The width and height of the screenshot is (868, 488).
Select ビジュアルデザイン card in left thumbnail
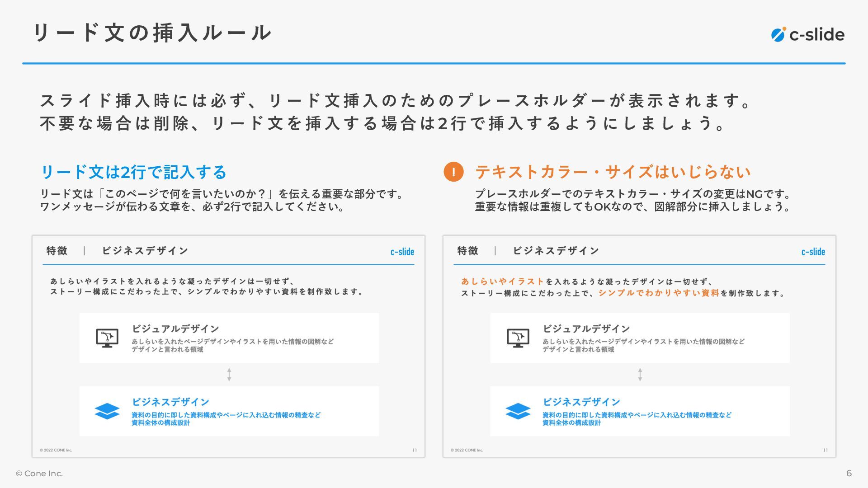[229, 338]
